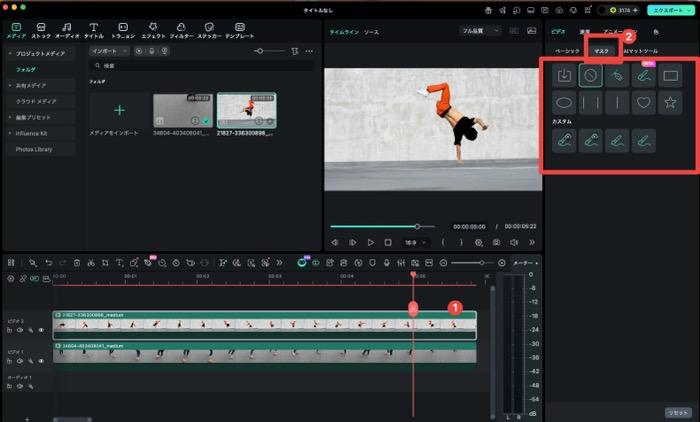Open the エクスポート export dropdown arrow
This screenshot has width=700, height=422.
point(690,10)
